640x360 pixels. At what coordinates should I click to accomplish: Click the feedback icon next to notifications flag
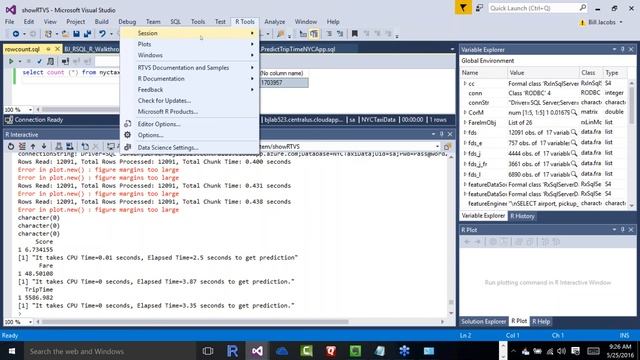coord(480,8)
